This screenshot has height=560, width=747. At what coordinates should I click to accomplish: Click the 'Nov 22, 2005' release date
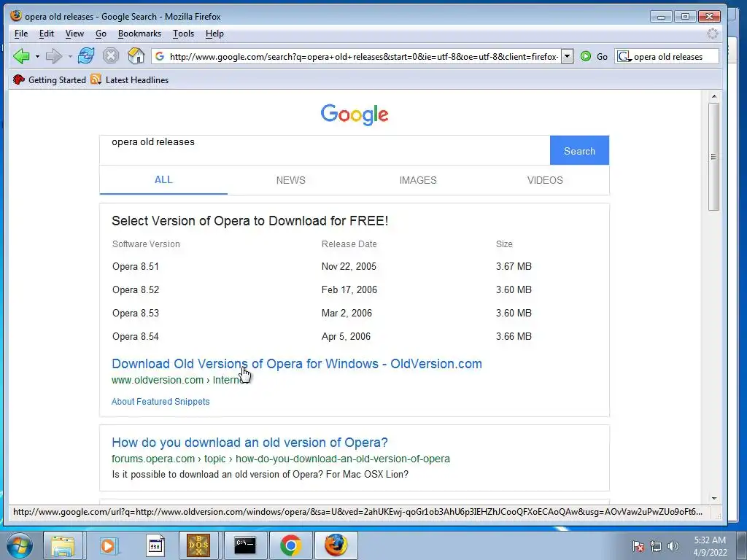pyautogui.click(x=349, y=266)
